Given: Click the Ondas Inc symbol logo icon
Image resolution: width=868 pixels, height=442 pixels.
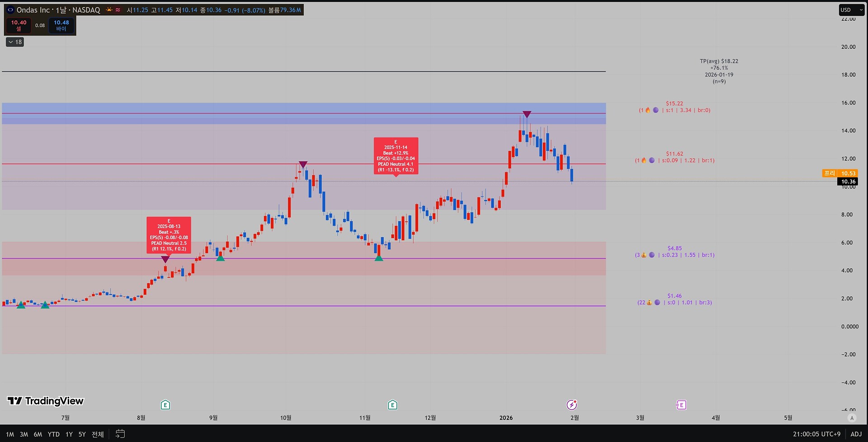Looking at the screenshot, I should click(10, 10).
